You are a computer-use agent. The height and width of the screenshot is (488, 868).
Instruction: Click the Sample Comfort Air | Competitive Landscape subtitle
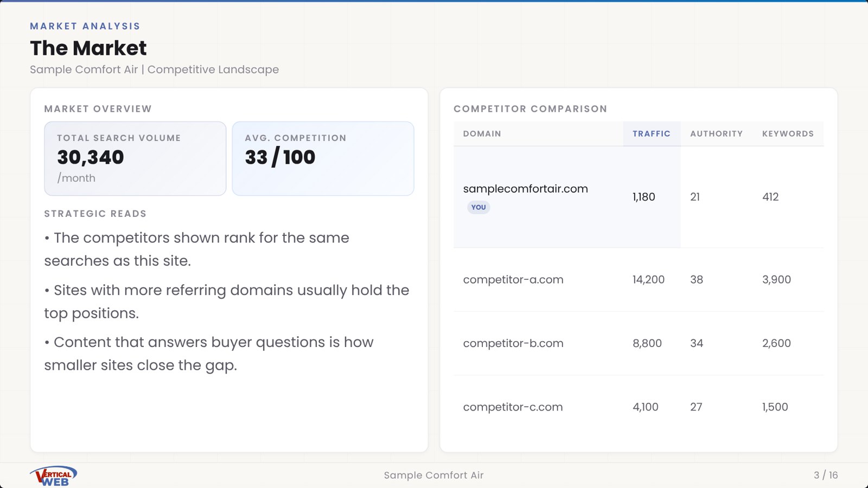[x=155, y=70]
